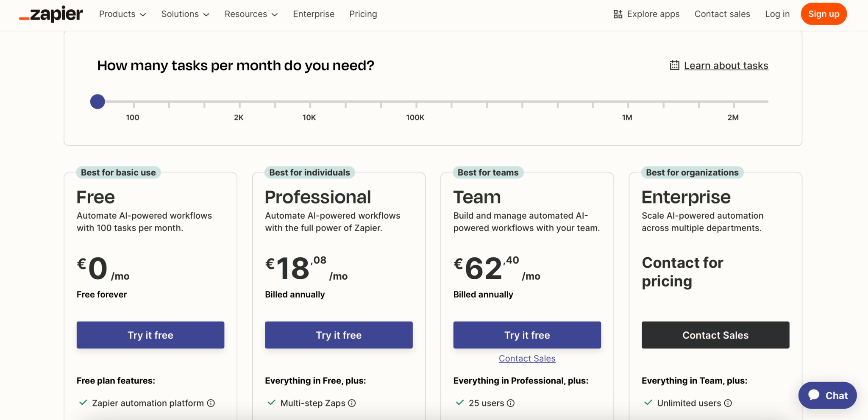This screenshot has width=868, height=420.
Task: Click the checkmark beside Multi-step Zaps
Action: [x=271, y=403]
